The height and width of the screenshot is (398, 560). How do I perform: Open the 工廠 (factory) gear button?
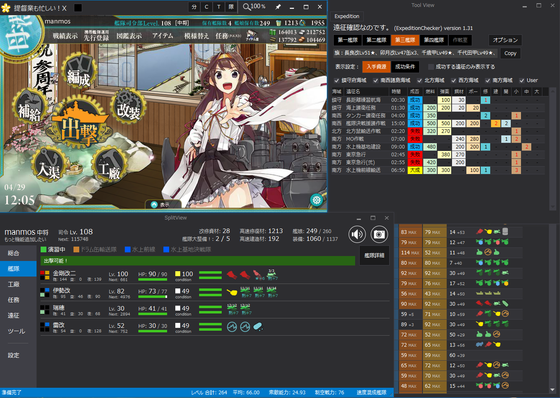point(110,164)
